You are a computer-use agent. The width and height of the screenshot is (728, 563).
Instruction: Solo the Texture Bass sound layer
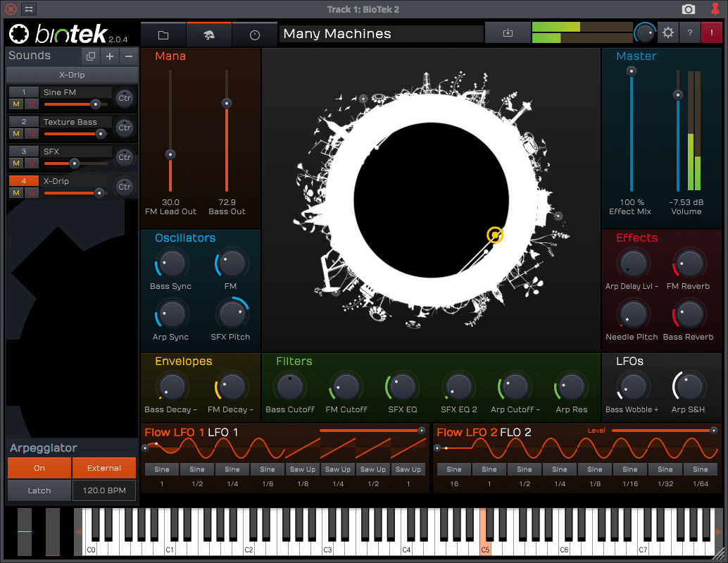[x=31, y=134]
